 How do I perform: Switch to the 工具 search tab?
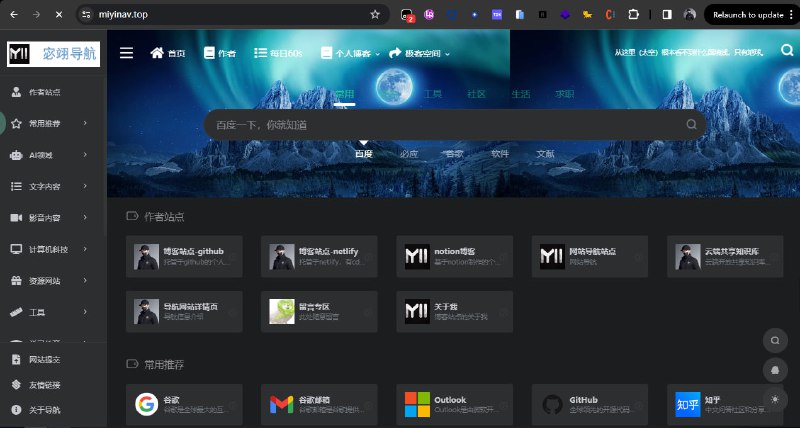click(x=432, y=94)
